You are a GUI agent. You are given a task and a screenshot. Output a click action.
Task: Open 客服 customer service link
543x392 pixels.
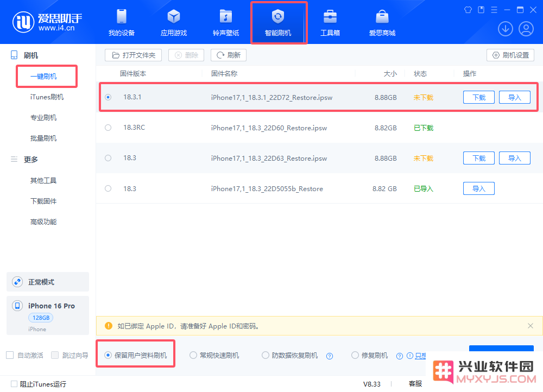[415, 384]
